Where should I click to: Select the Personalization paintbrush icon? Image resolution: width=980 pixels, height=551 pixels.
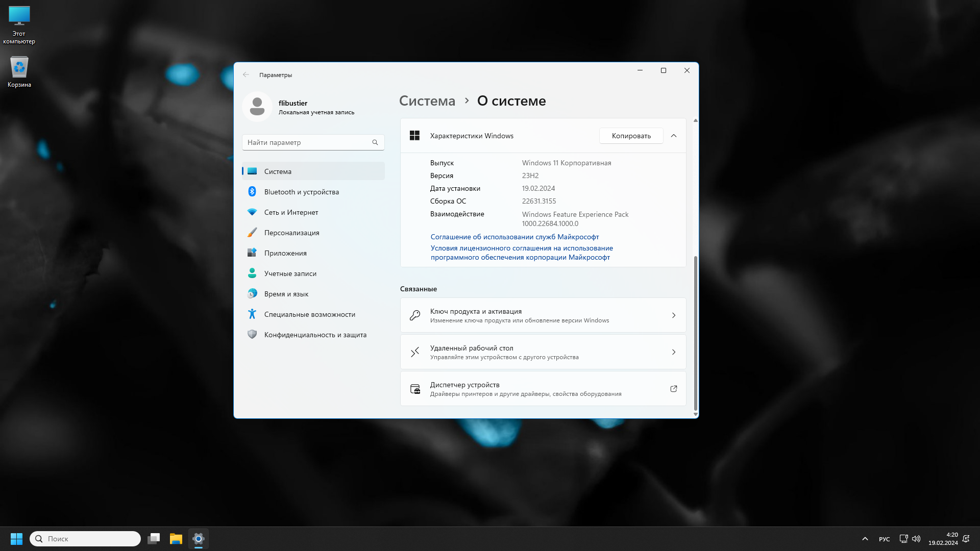(252, 232)
